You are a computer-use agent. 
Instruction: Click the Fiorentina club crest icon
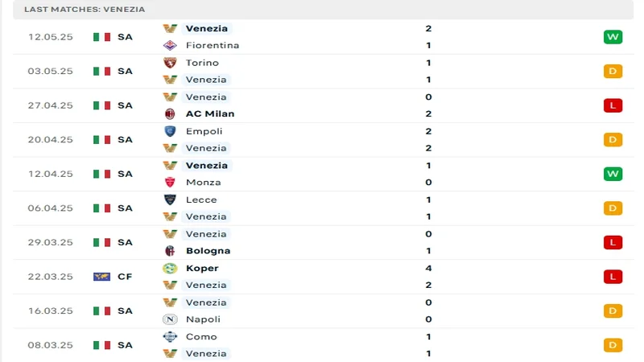pos(170,45)
